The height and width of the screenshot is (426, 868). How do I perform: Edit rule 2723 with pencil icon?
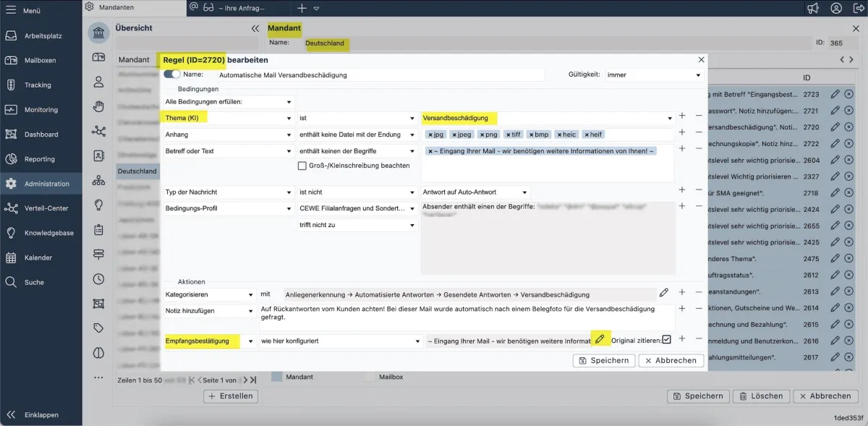tap(835, 94)
